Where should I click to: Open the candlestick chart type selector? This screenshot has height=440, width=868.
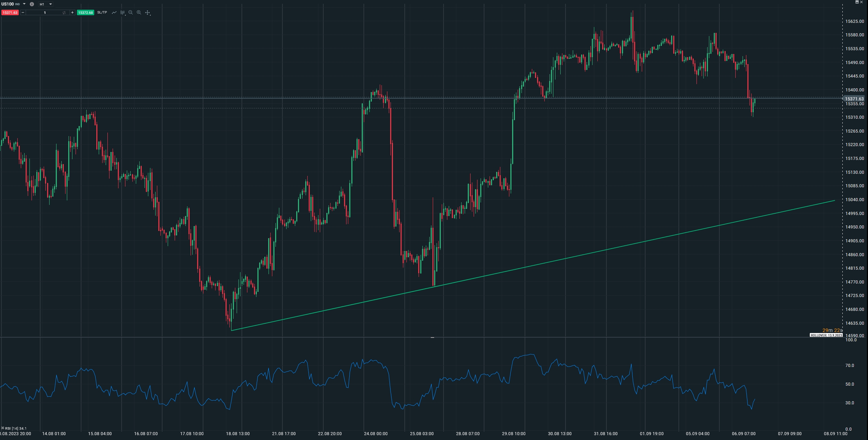122,12
